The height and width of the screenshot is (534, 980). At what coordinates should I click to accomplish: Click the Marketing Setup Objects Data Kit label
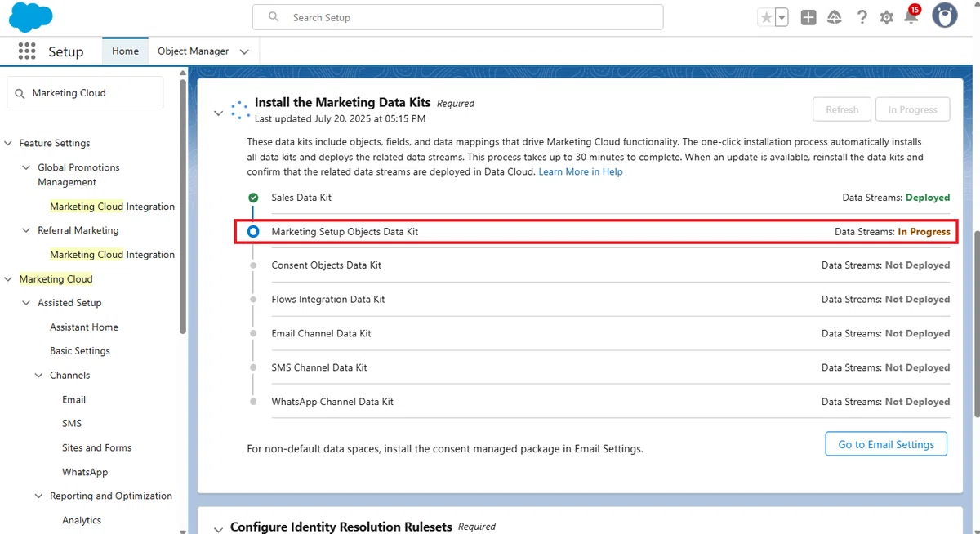345,232
